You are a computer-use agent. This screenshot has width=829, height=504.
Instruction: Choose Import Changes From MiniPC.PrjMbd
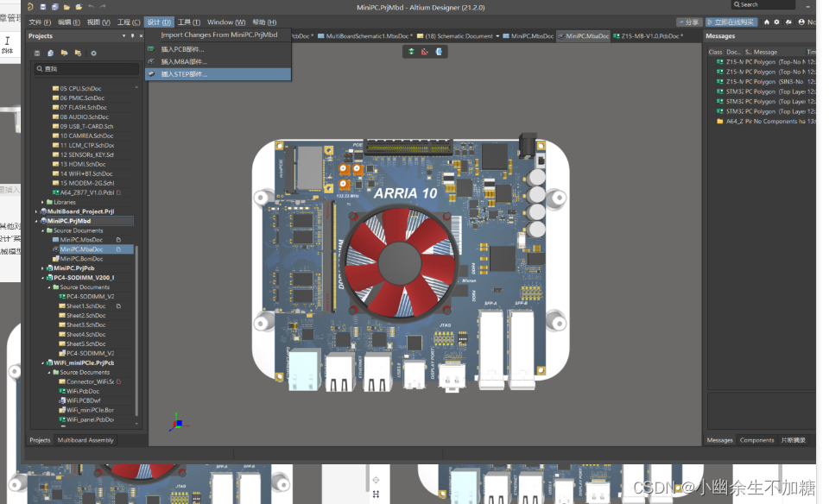pyautogui.click(x=219, y=35)
